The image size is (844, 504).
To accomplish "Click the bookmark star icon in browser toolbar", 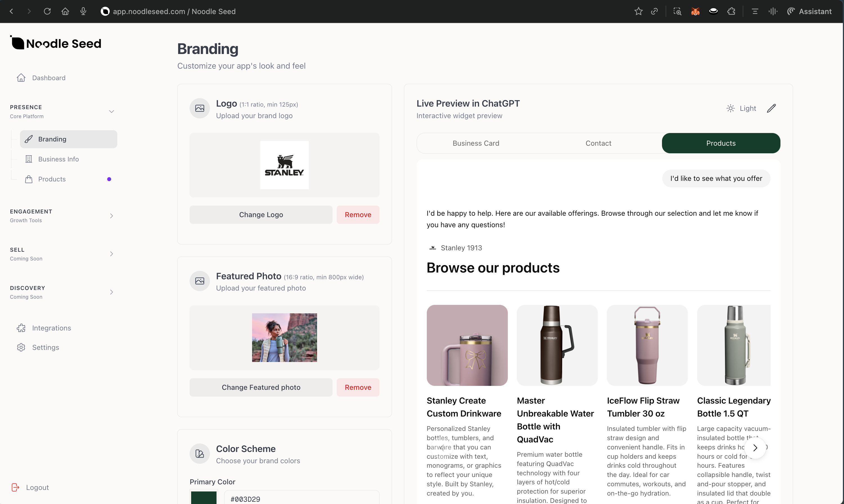I will [x=638, y=12].
